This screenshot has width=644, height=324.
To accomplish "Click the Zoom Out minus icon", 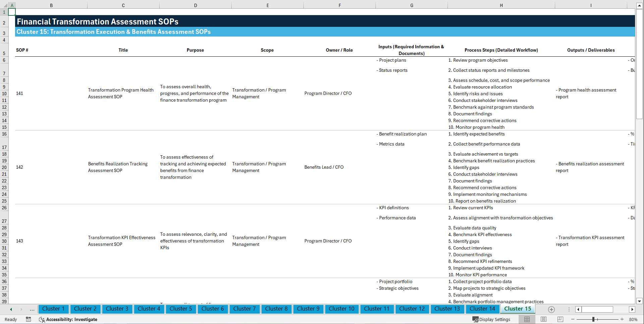I will (573, 319).
